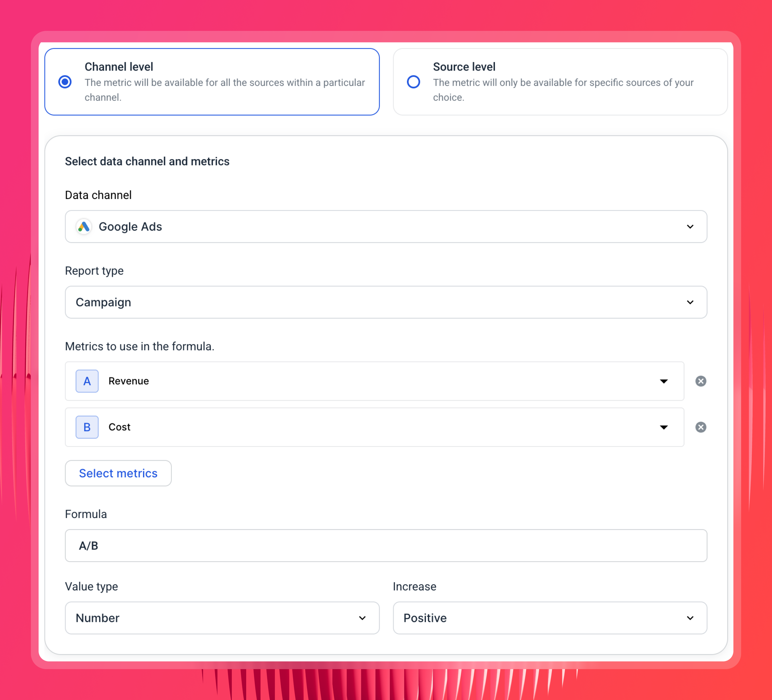
Task: Select the Source level radio button
Action: click(414, 82)
